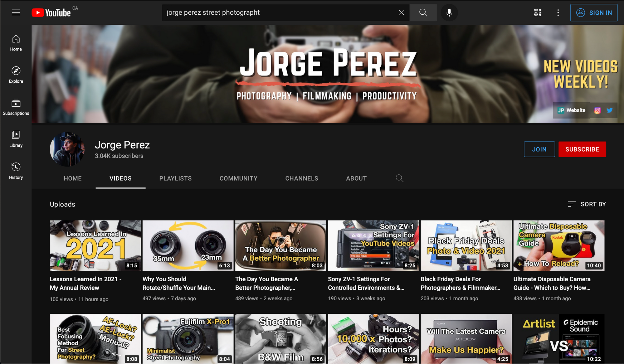Click title Lessons Learned In 2021 - My Annual Review
The height and width of the screenshot is (364, 624).
pyautogui.click(x=86, y=284)
